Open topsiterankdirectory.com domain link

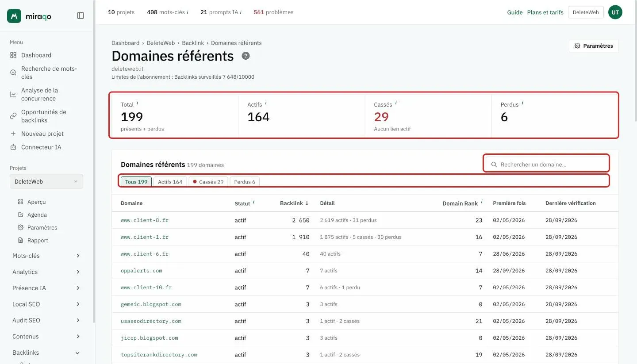pos(159,355)
